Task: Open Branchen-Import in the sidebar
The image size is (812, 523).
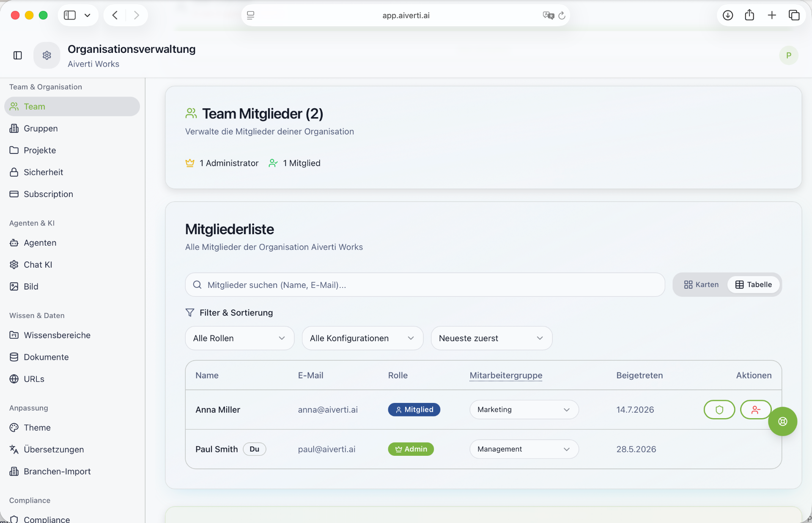Action: coord(72,471)
